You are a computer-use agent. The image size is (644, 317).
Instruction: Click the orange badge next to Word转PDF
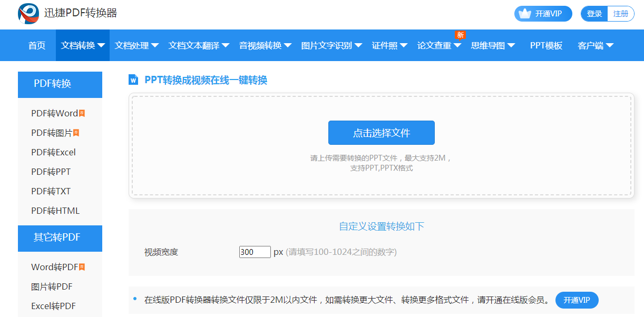[82, 267]
